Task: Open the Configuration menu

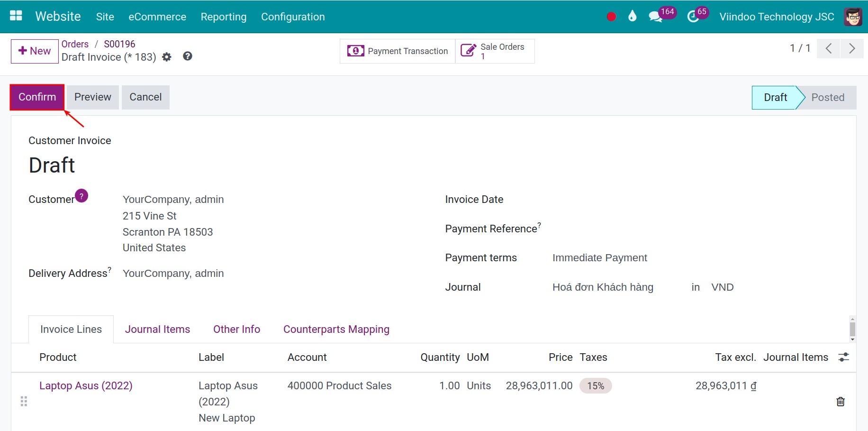Action: tap(293, 17)
